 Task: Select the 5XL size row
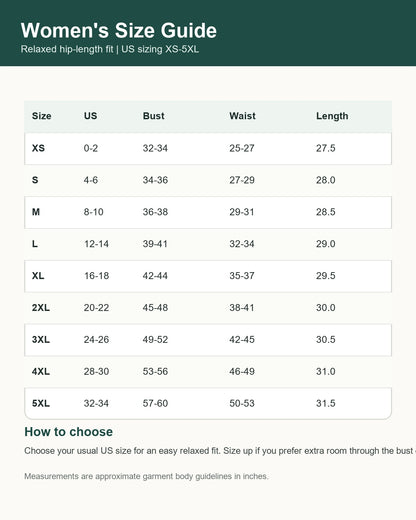coord(208,403)
